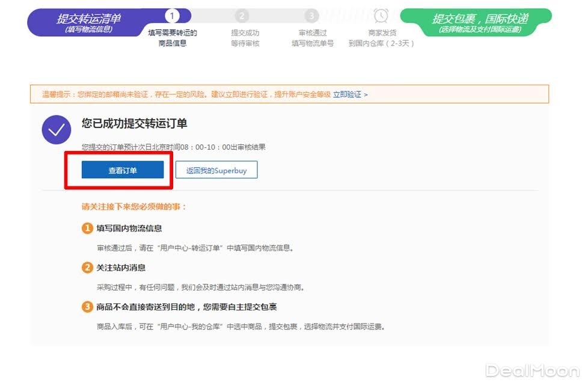Click orange number 1 badge beside 填写国内物流信息
588x385 pixels.
(x=88, y=229)
